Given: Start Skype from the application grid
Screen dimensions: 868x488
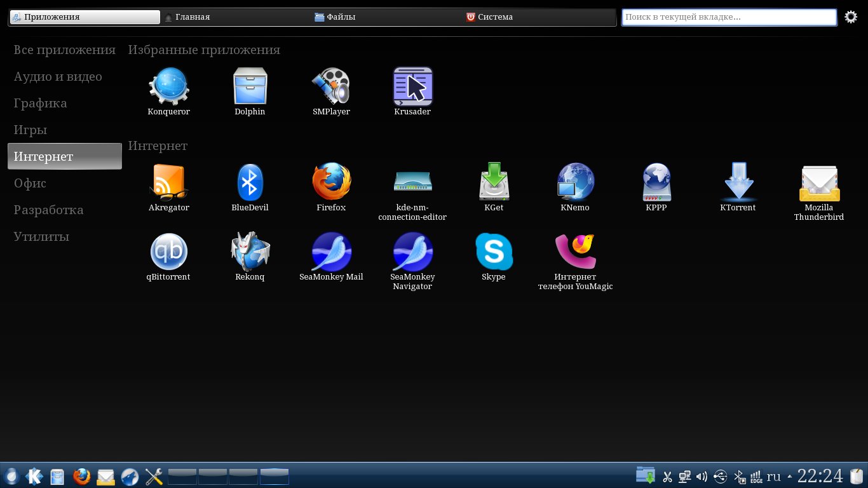Looking at the screenshot, I should [494, 252].
